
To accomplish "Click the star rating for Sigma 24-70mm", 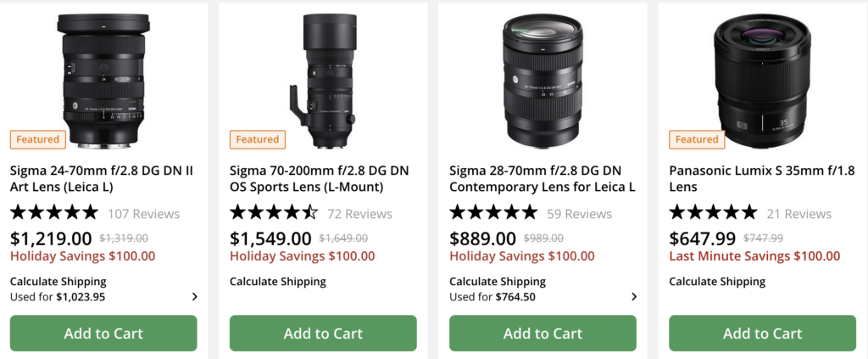I will click(x=54, y=213).
